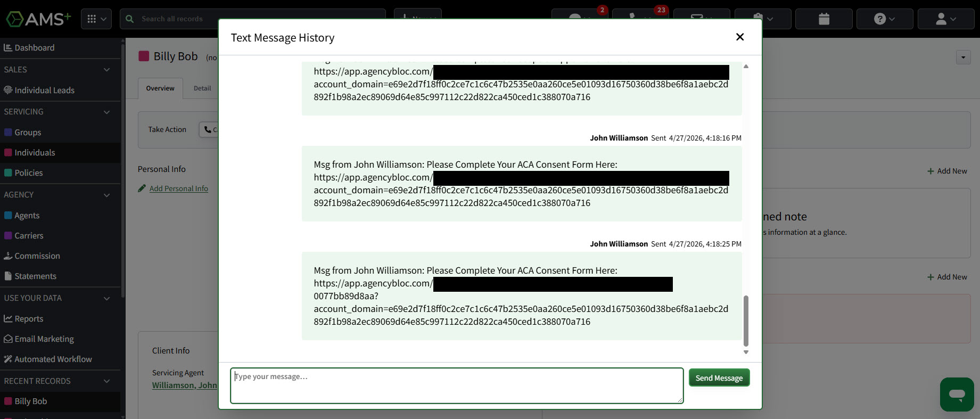Open the dropdown at page top right

click(963, 57)
